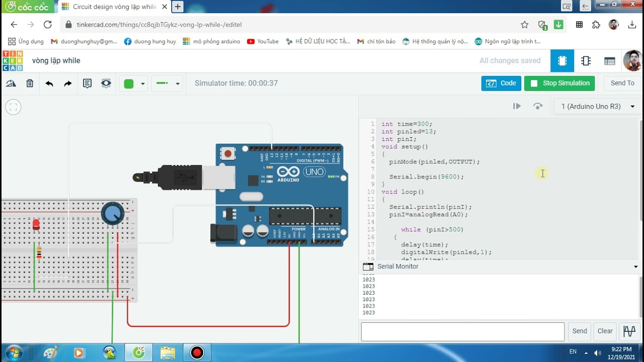
Task: Open the wire type dropdown
Action: 168,83
